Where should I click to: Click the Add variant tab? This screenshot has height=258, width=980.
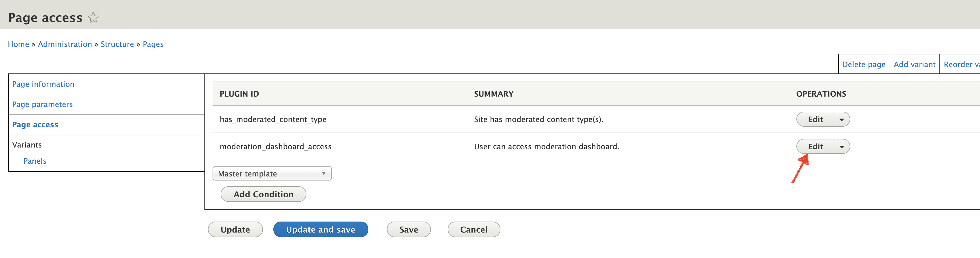point(915,64)
